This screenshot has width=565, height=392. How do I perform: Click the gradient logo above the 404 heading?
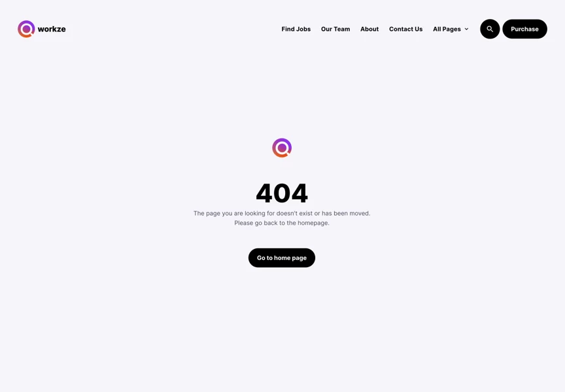click(282, 148)
